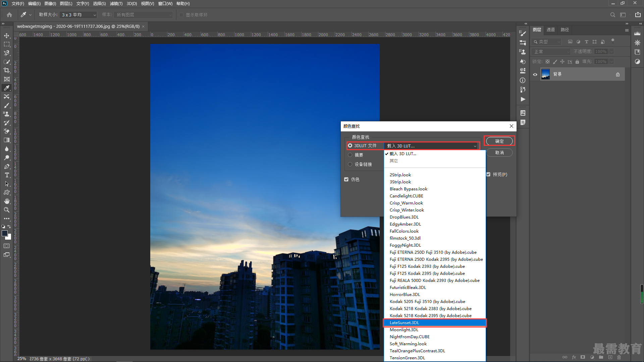Screen dimensions: 644x362
Task: Select the Hand tool
Action: pyautogui.click(x=7, y=201)
